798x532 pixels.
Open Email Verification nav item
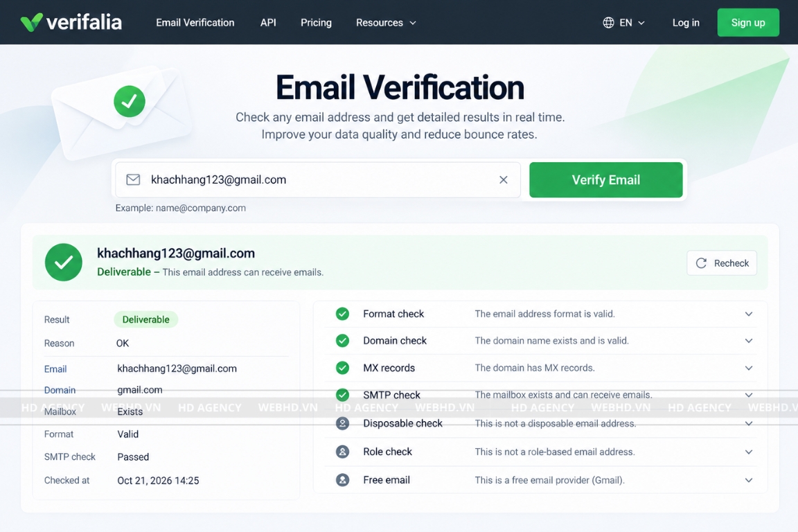[195, 22]
